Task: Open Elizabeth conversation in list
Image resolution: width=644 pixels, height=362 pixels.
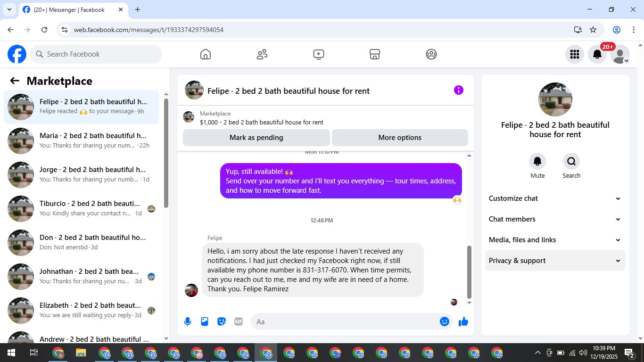Action: coord(82,311)
